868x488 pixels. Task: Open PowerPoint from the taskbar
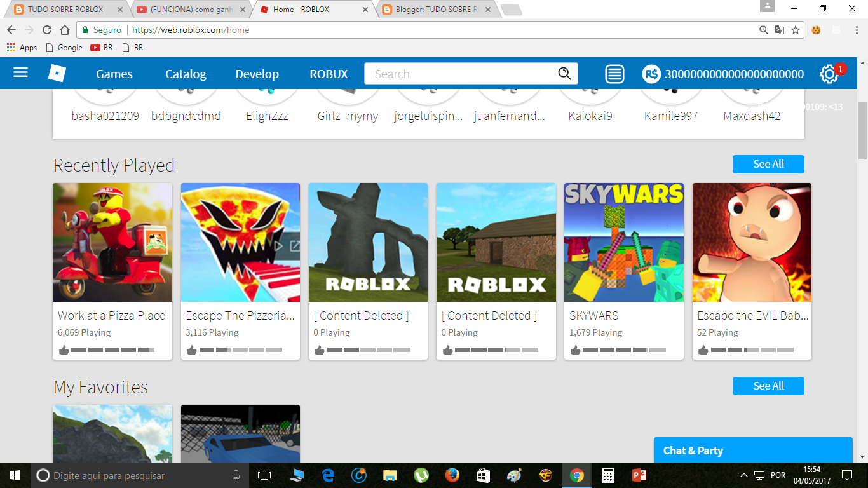[639, 475]
